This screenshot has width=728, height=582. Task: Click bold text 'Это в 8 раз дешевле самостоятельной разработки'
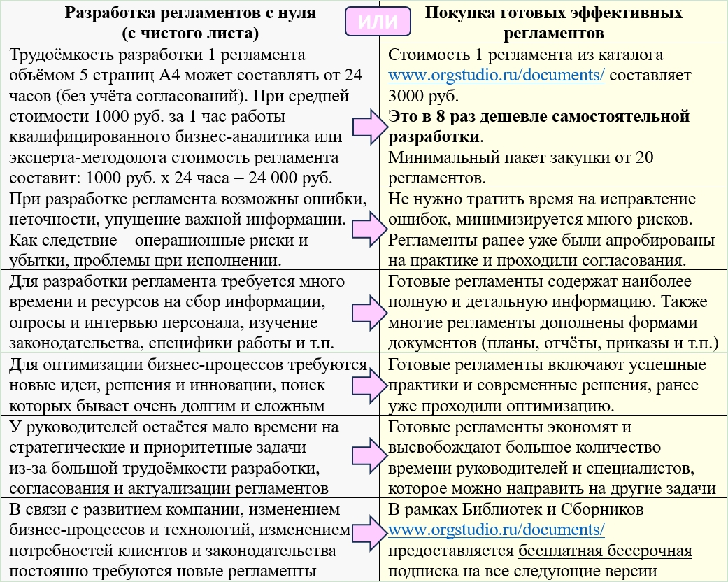click(x=538, y=127)
